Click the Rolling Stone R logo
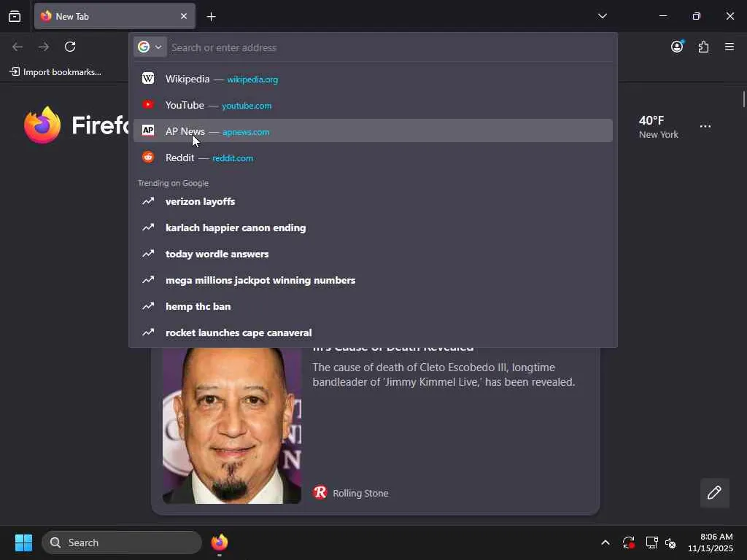Viewport: 747px width, 560px height. click(320, 492)
